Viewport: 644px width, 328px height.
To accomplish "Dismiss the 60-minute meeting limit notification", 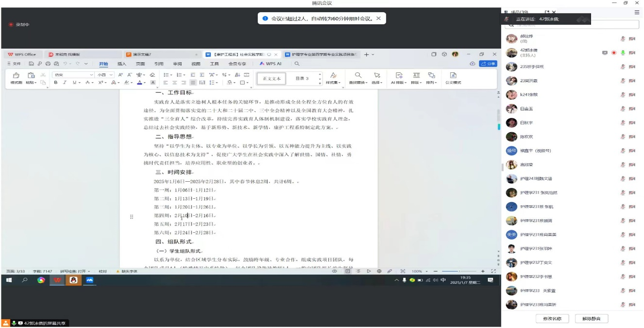I will coord(378,18).
